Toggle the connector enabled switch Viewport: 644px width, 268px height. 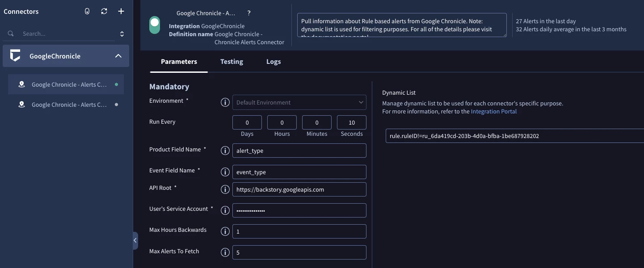[x=155, y=25]
